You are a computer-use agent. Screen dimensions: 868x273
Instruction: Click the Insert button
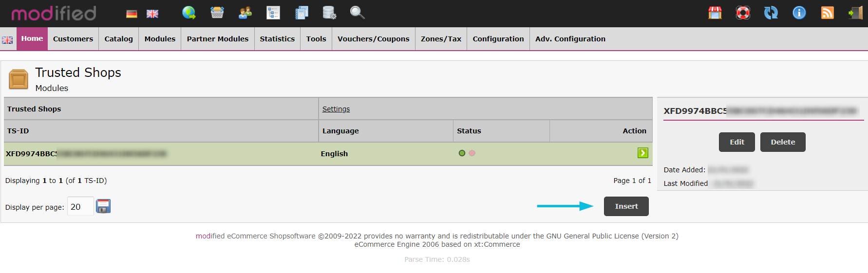[626, 206]
